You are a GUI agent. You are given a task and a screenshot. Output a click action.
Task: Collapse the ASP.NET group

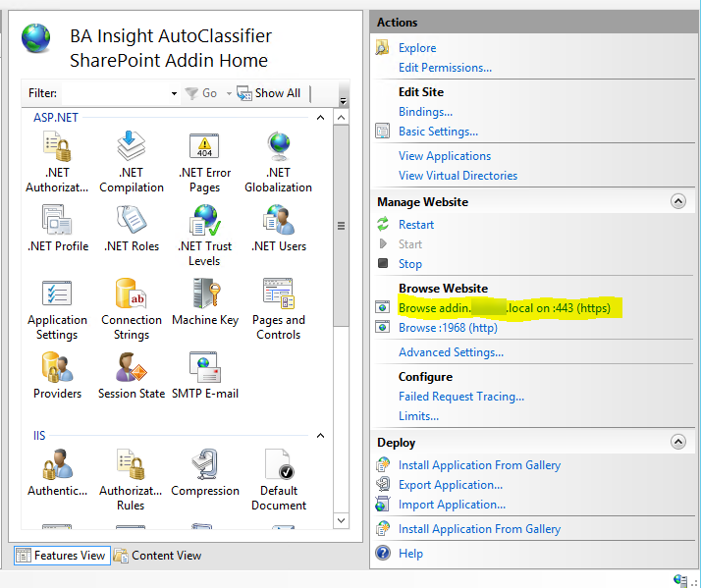(319, 118)
